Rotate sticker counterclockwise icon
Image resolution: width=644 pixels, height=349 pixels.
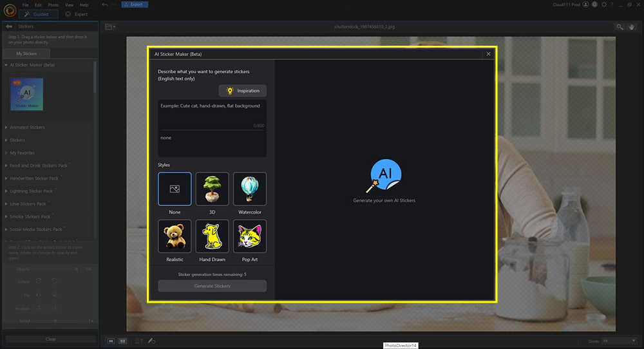click(x=54, y=281)
